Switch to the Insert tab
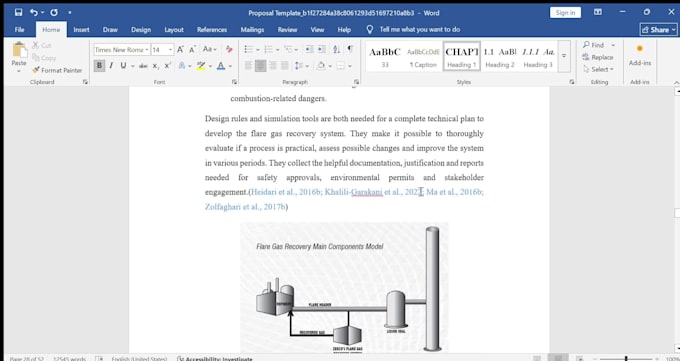Screen dimensions: 680x361 [x=81, y=30]
